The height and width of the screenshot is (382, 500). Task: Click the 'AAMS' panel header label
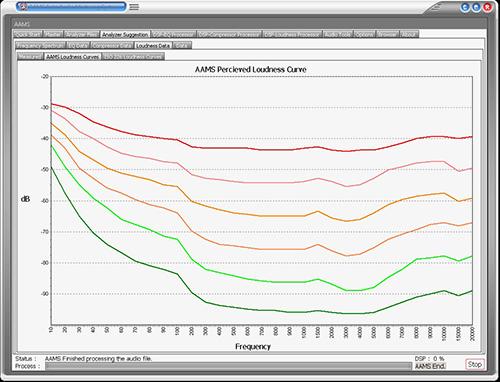(22, 24)
